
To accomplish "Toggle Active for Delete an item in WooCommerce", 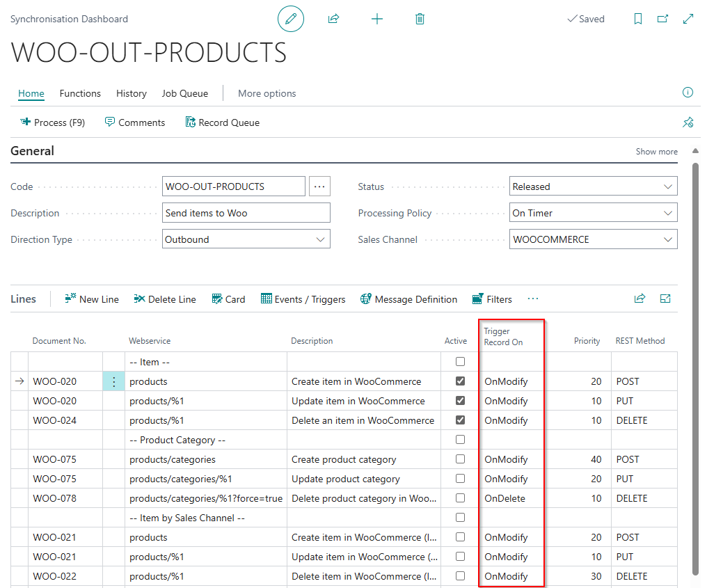I will (x=460, y=420).
